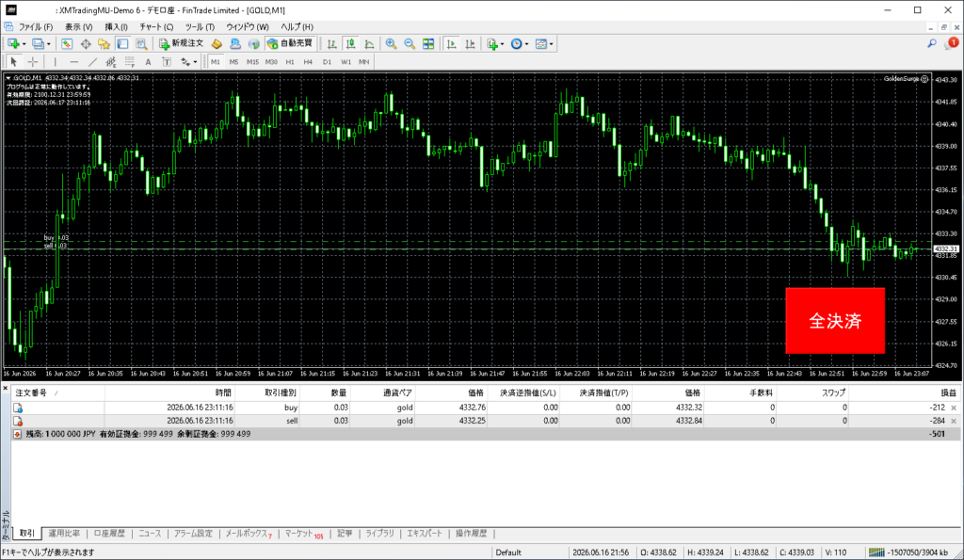964x560 pixels.
Task: Open the Default profile selector in status bar
Action: (509, 552)
